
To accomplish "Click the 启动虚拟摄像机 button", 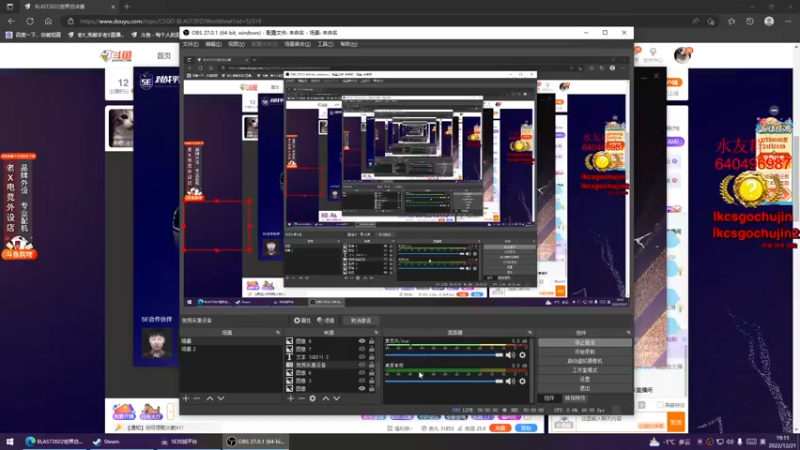I will [585, 361].
